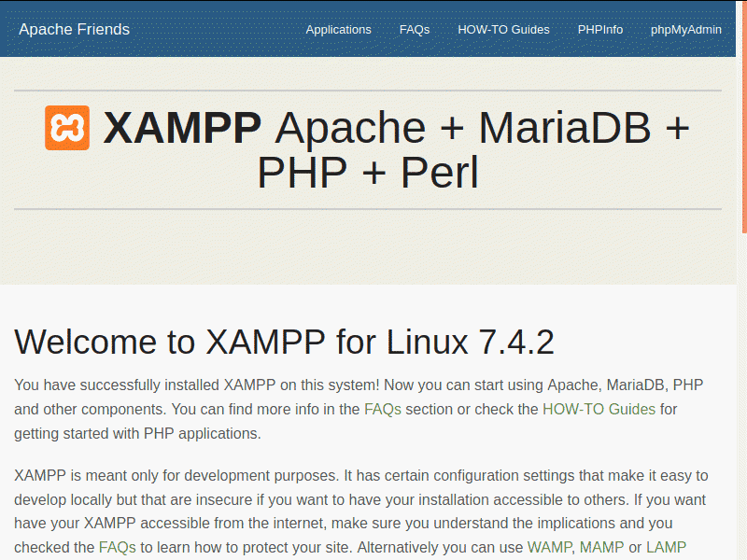The image size is (747, 560).
Task: Go to FAQs in the top navigation
Action: [x=415, y=30]
